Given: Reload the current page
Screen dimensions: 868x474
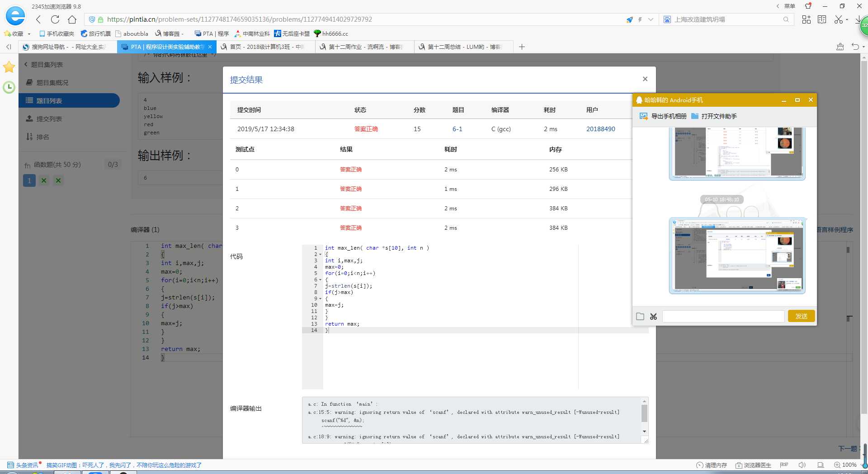Looking at the screenshot, I should (x=55, y=19).
